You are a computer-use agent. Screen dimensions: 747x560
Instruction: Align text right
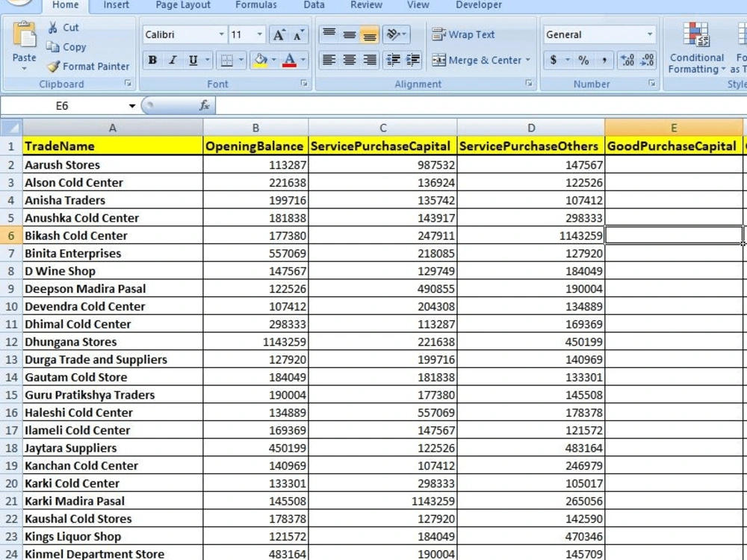[x=370, y=60]
